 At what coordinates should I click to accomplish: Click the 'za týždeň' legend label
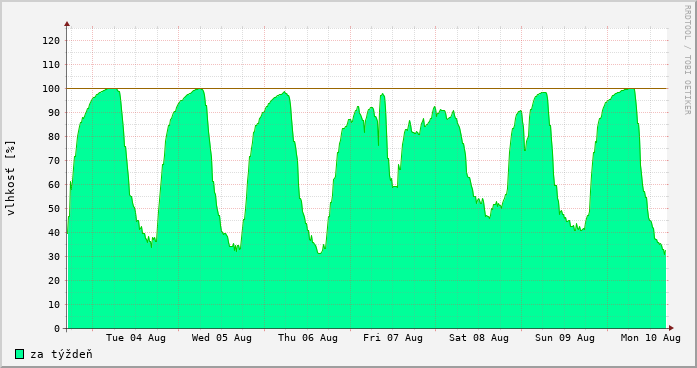pos(61,354)
